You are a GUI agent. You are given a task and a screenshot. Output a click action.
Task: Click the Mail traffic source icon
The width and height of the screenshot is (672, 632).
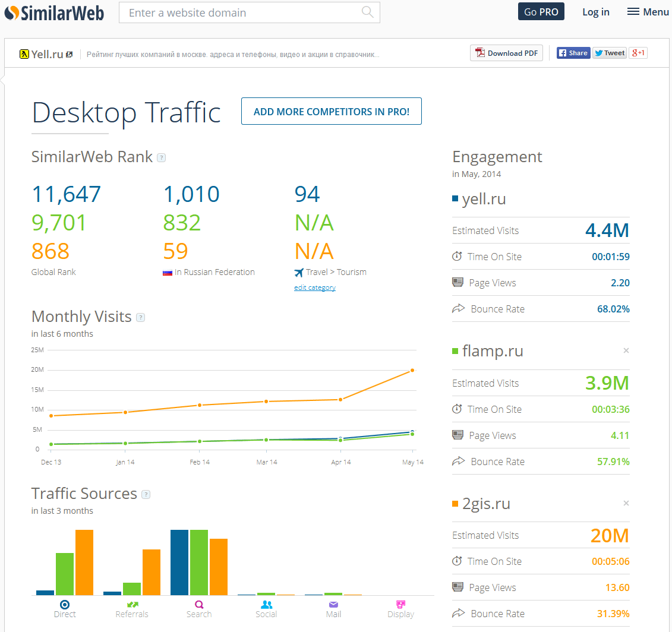pyautogui.click(x=333, y=605)
